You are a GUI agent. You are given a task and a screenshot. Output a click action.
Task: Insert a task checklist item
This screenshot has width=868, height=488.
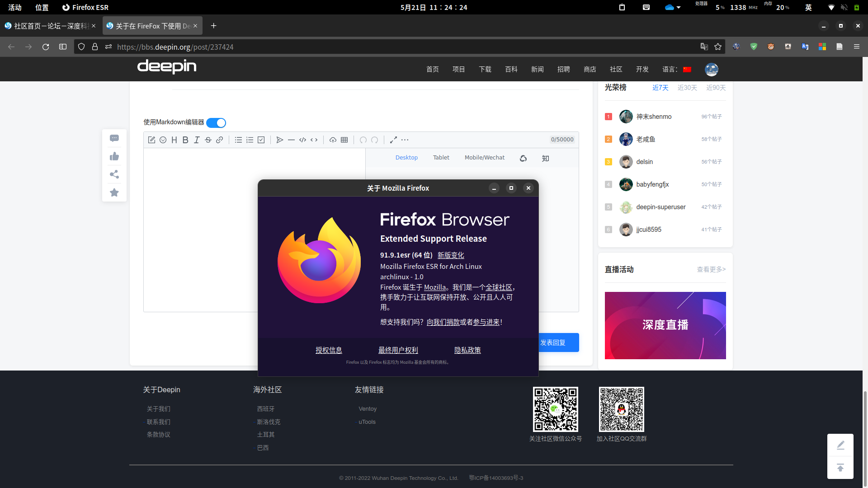tap(261, 140)
